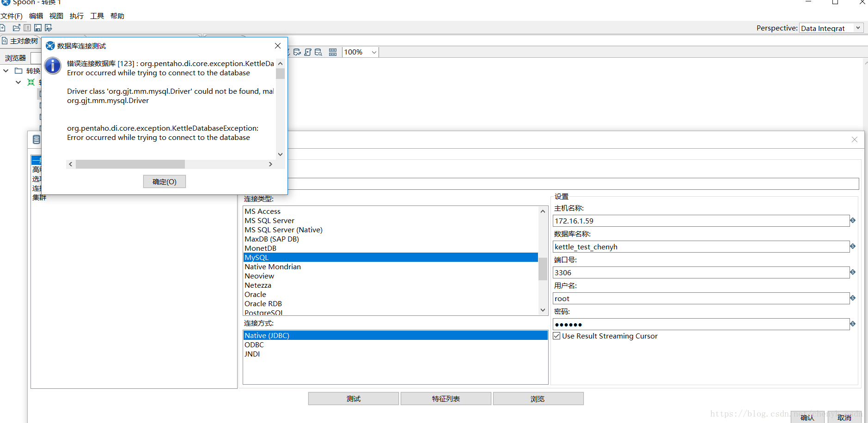
Task: Click variable diamond icon beside password field
Action: tap(853, 324)
